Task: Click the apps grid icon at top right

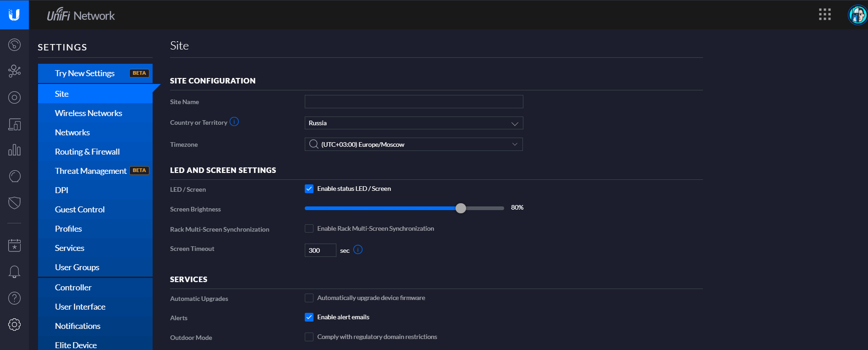Action: (x=824, y=15)
